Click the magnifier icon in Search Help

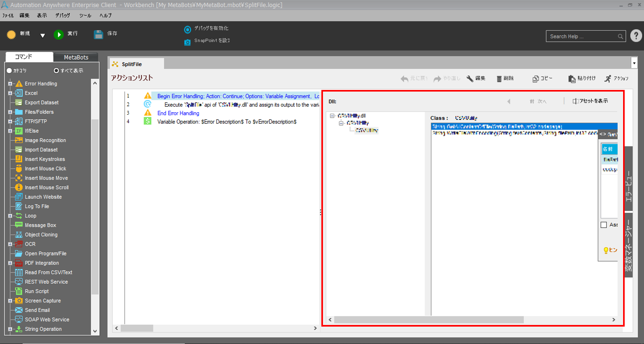pyautogui.click(x=620, y=36)
